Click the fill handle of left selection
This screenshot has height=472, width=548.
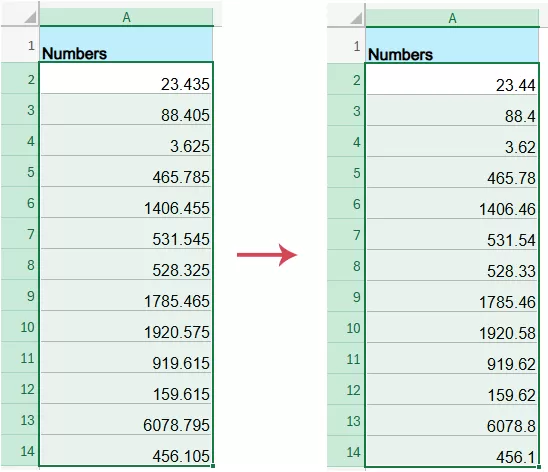[213, 466]
